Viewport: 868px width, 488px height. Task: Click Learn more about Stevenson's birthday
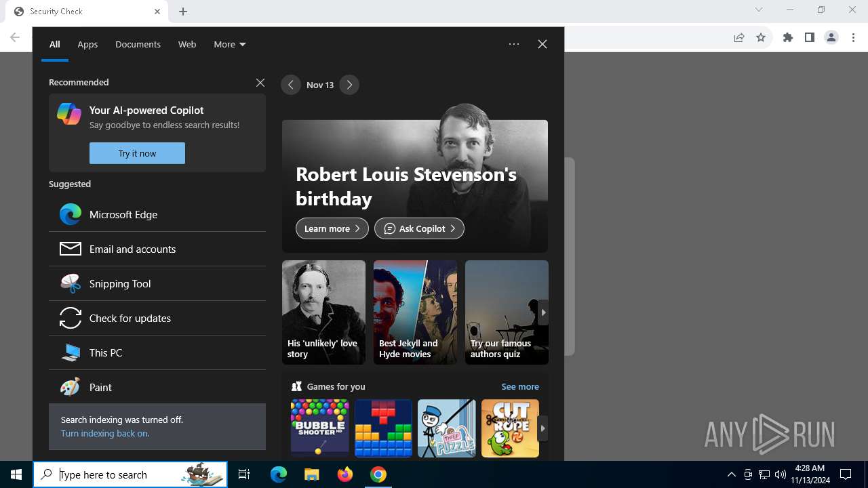point(332,228)
